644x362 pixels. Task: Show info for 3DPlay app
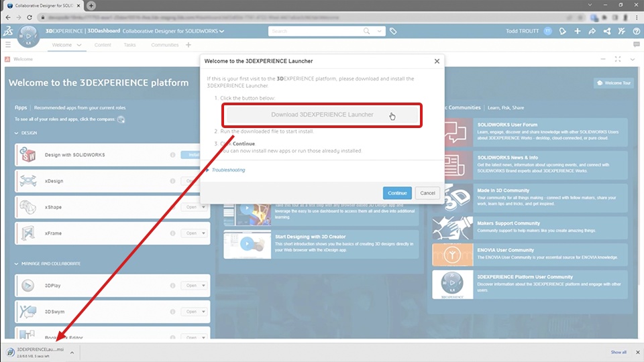pos(172,286)
